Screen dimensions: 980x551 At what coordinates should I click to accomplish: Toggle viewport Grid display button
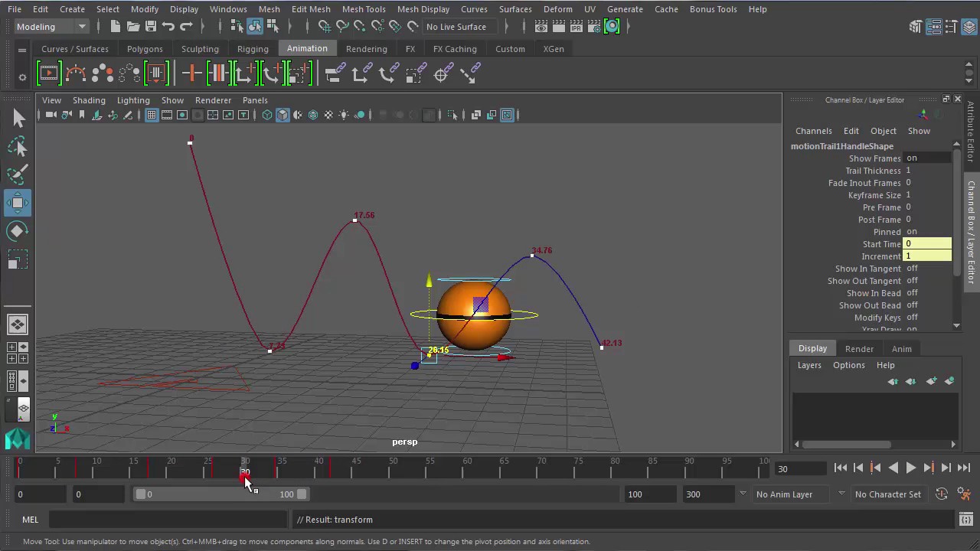[x=152, y=115]
